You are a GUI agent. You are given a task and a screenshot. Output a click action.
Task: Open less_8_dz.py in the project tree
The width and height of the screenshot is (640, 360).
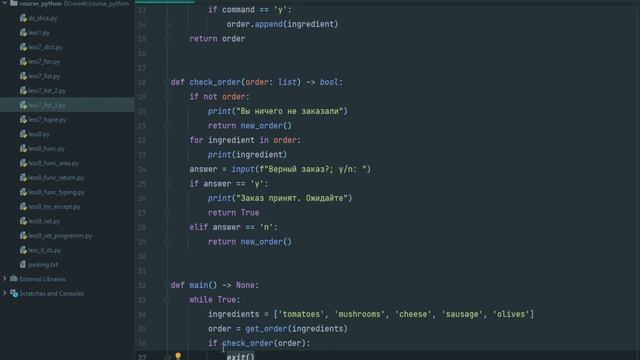(44, 250)
